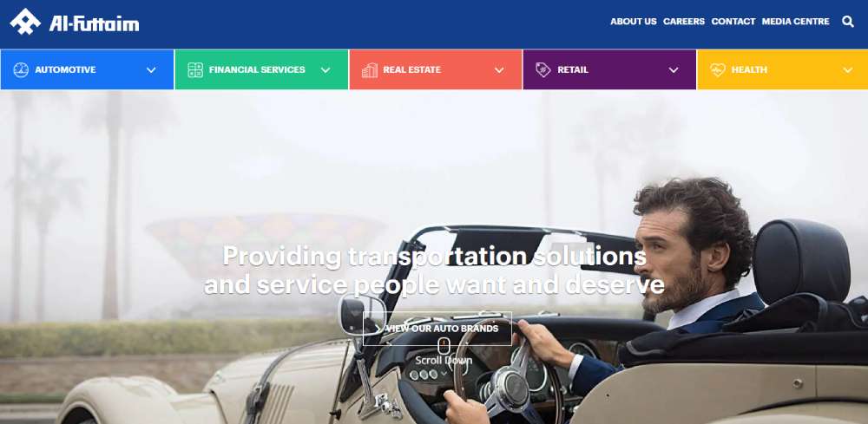
Task: Open the Media Centre link
Action: point(795,22)
